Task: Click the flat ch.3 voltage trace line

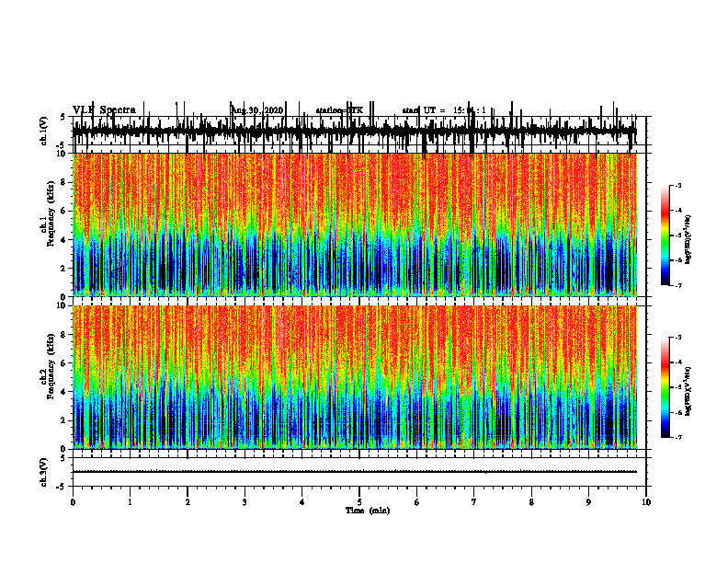Action: [x=355, y=472]
